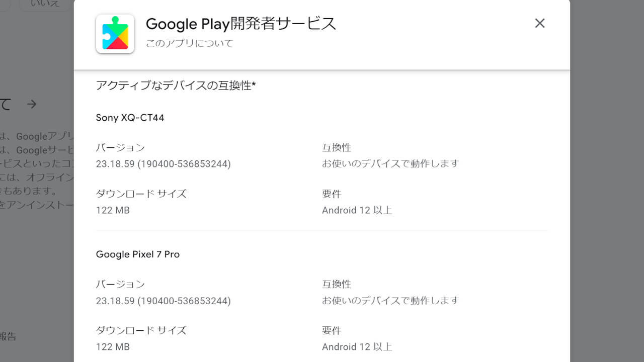644x362 pixels.
Task: Select the right-pointing arrow in the background panel
Action: [x=32, y=104]
